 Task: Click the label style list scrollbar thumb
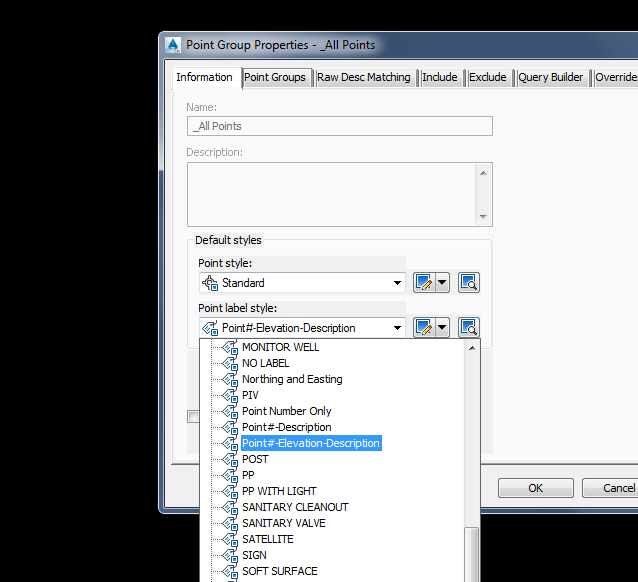[x=472, y=554]
